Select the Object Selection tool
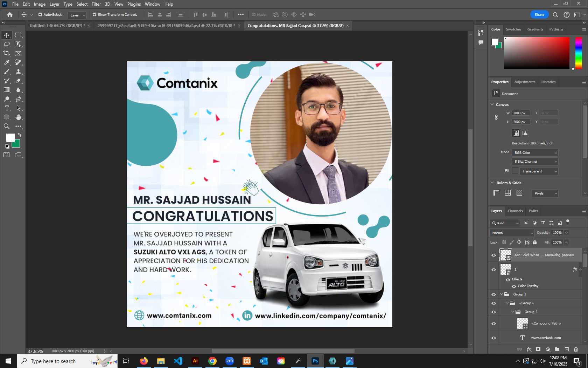588x368 pixels. pyautogui.click(x=18, y=44)
